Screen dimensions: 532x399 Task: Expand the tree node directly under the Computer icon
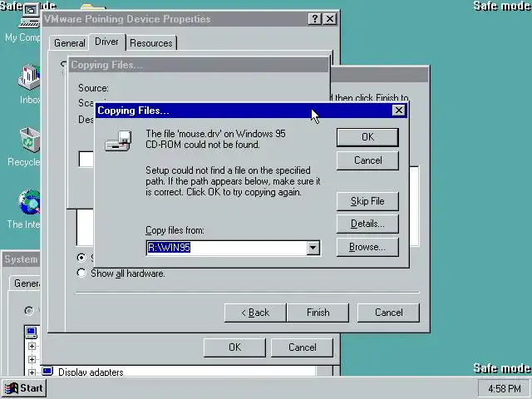pos(32,346)
